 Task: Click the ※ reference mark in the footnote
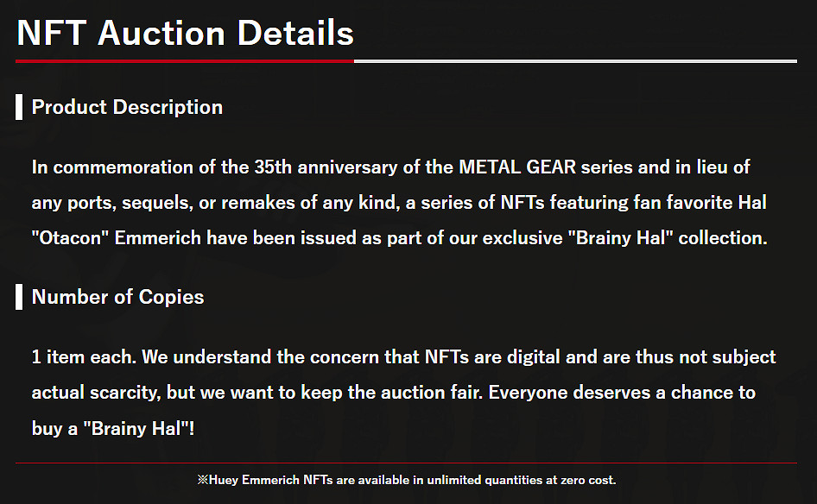[203, 480]
